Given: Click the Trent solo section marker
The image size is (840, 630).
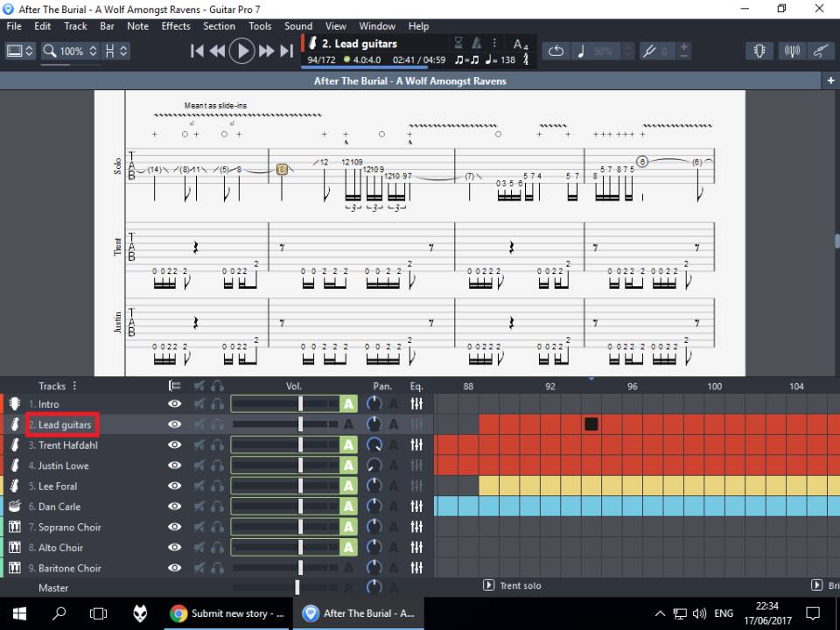Looking at the screenshot, I should point(512,585).
